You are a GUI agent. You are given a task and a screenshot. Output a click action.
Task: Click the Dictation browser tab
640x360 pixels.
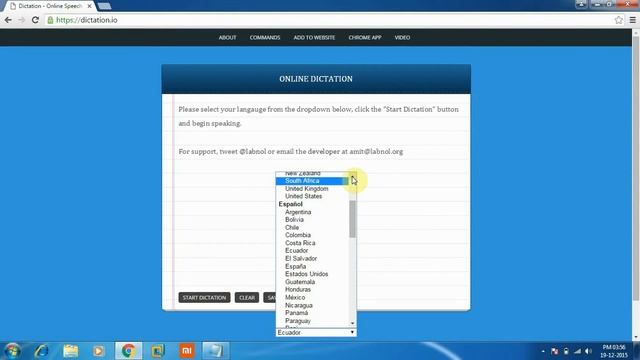pos(50,6)
